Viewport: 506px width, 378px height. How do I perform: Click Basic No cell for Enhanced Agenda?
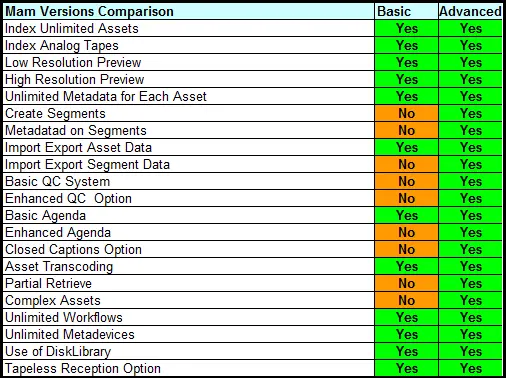coord(406,232)
